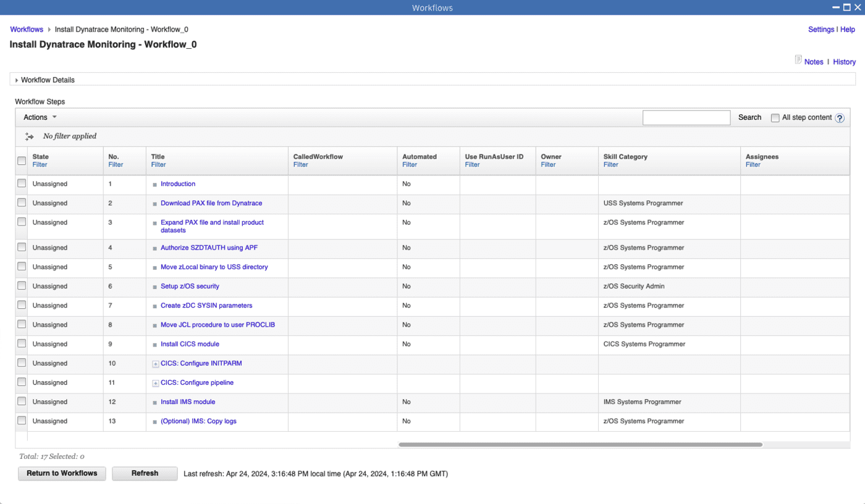This screenshot has height=504, width=865.
Task: Click the step icon beside "Setup z/OS security"
Action: 154,286
